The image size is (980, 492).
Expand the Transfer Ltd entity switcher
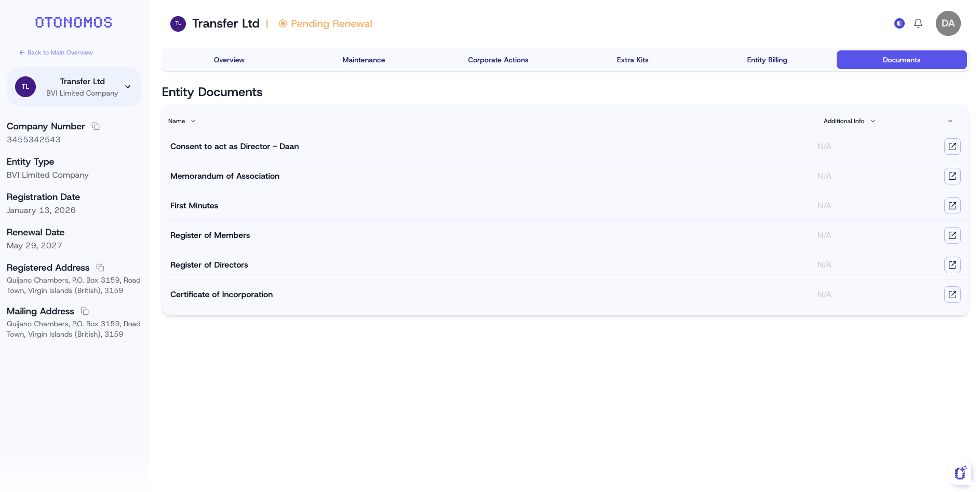coord(127,87)
